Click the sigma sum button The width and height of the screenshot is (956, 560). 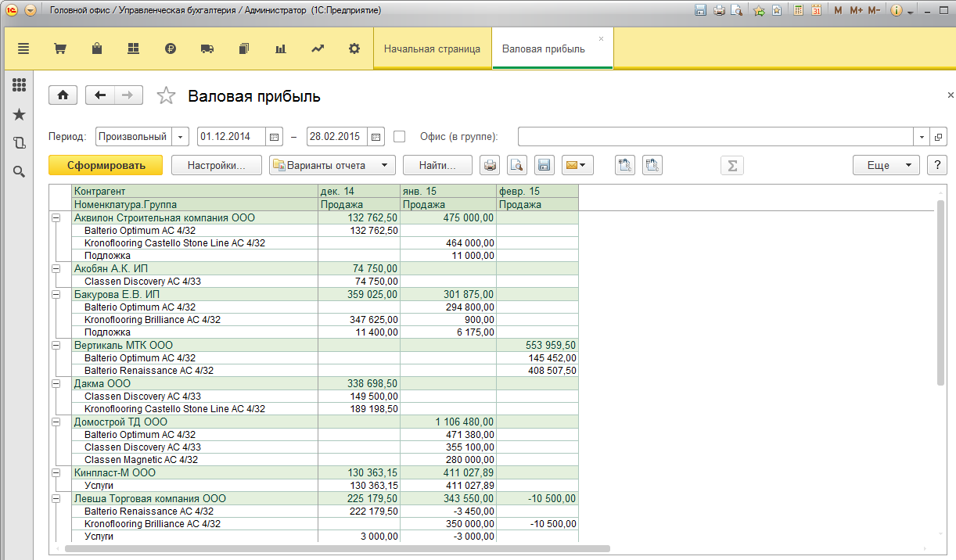[732, 165]
